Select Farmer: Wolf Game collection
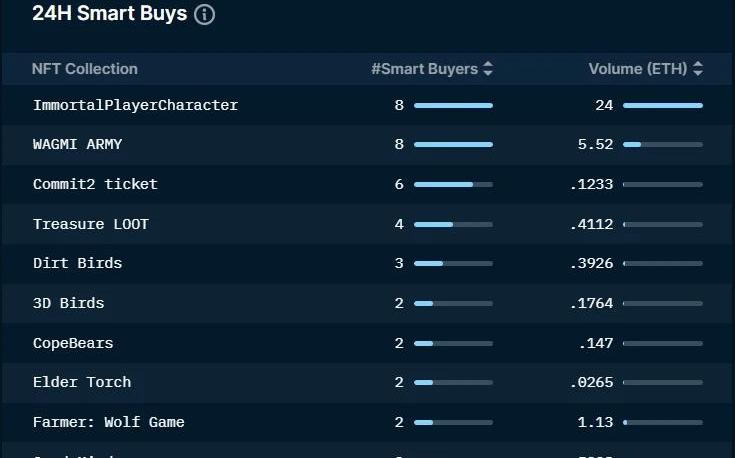Image resolution: width=735 pixels, height=458 pixels. (108, 422)
